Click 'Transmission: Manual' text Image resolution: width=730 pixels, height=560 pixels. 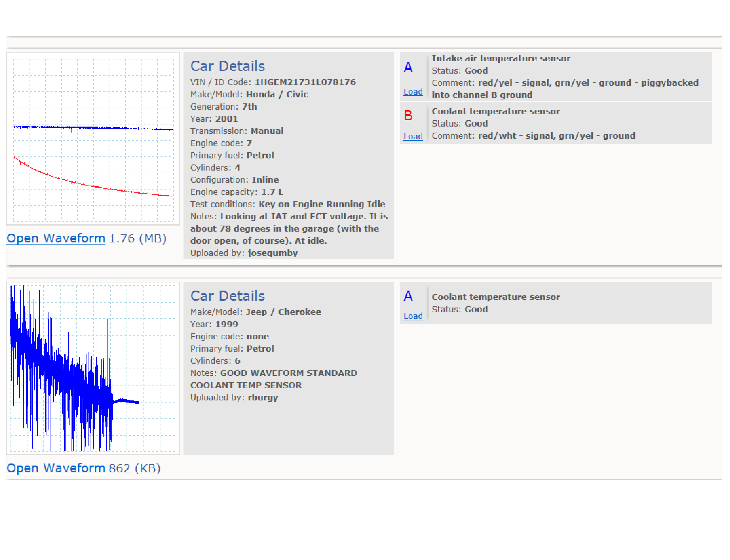237,131
